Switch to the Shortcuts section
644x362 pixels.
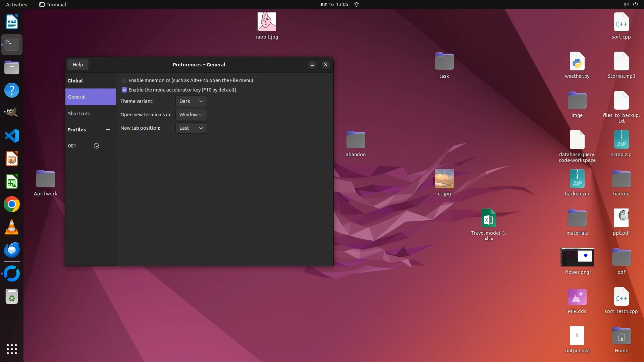pos(79,114)
